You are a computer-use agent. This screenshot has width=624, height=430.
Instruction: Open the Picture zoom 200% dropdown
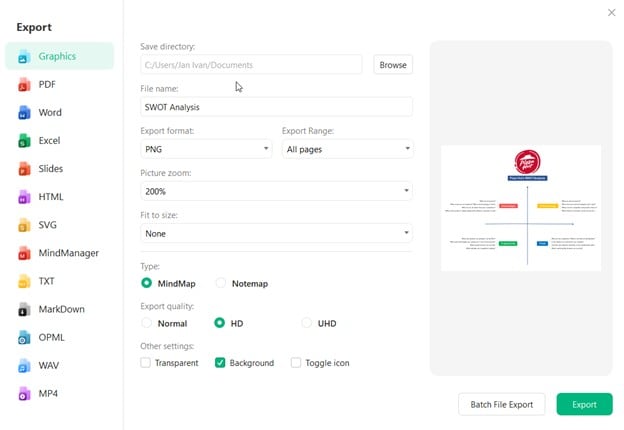[276, 190]
